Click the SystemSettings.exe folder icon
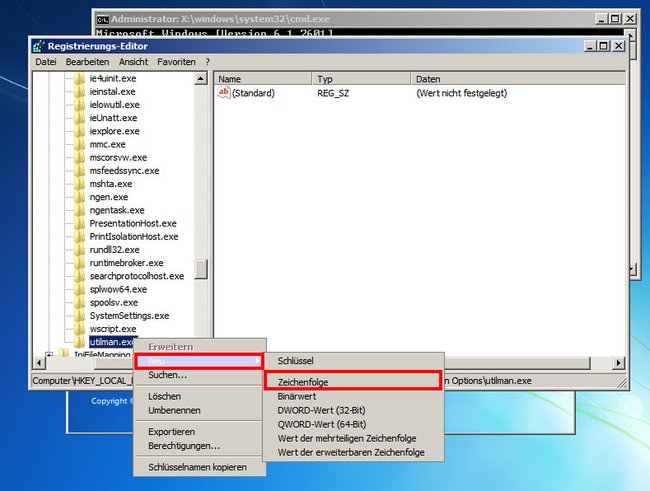The height and width of the screenshot is (491, 650). point(80,316)
